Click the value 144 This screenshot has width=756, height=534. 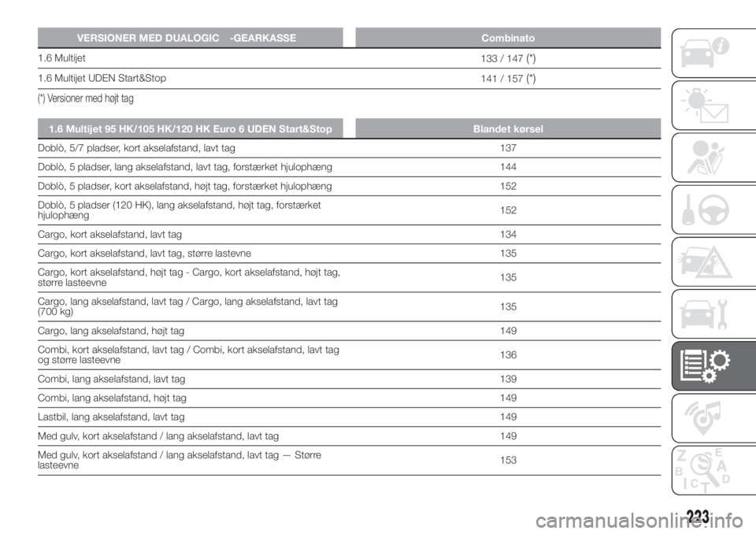[x=508, y=167]
